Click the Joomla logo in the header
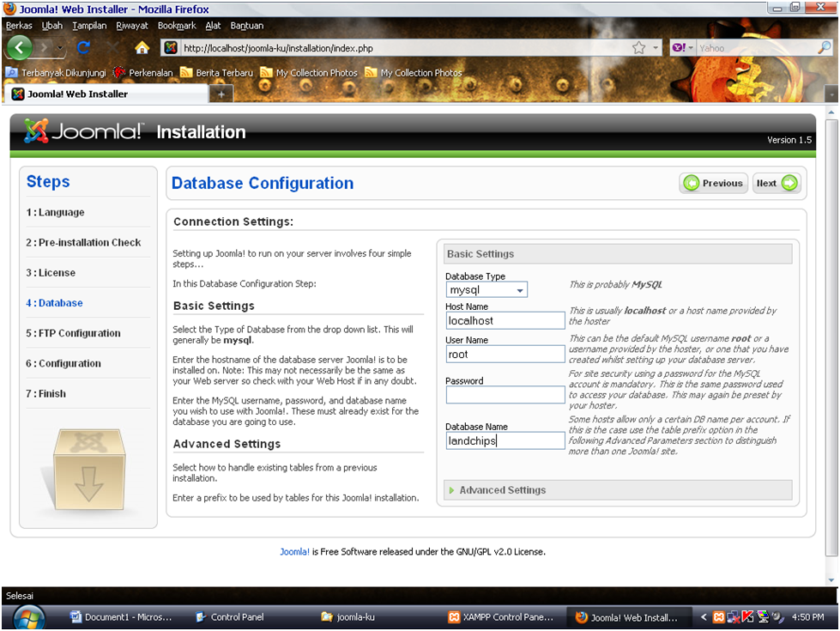Screen dimensions: 840x631 click(x=83, y=130)
